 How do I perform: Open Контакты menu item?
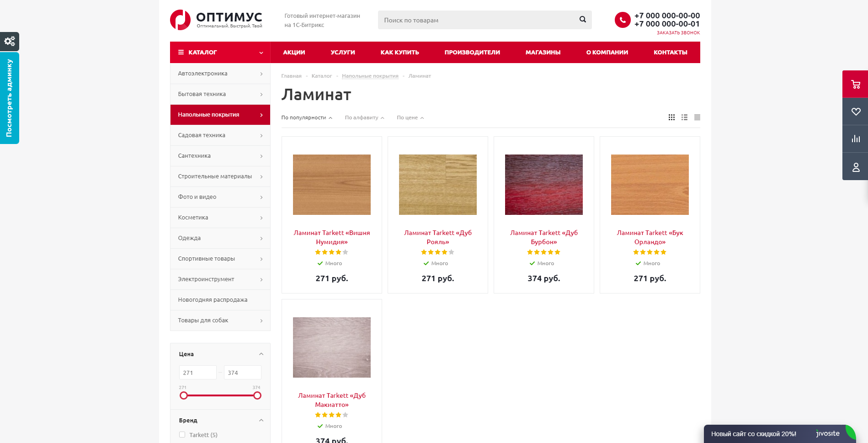(x=671, y=52)
